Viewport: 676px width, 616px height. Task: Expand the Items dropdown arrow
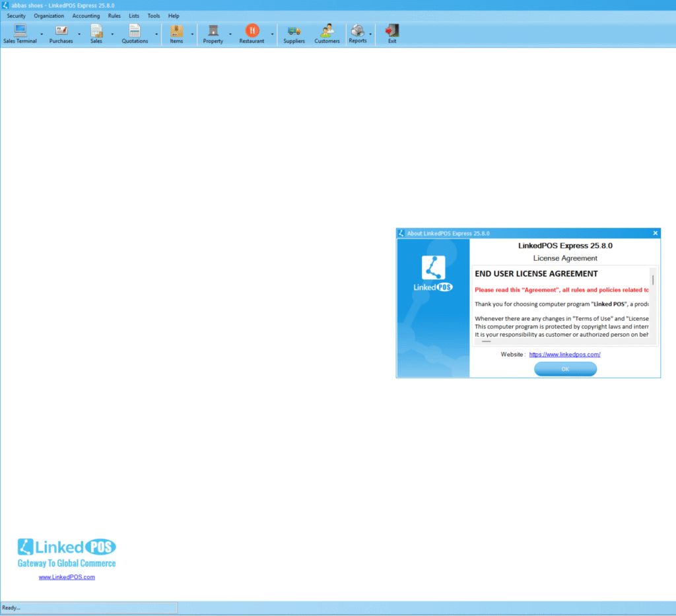[192, 34]
